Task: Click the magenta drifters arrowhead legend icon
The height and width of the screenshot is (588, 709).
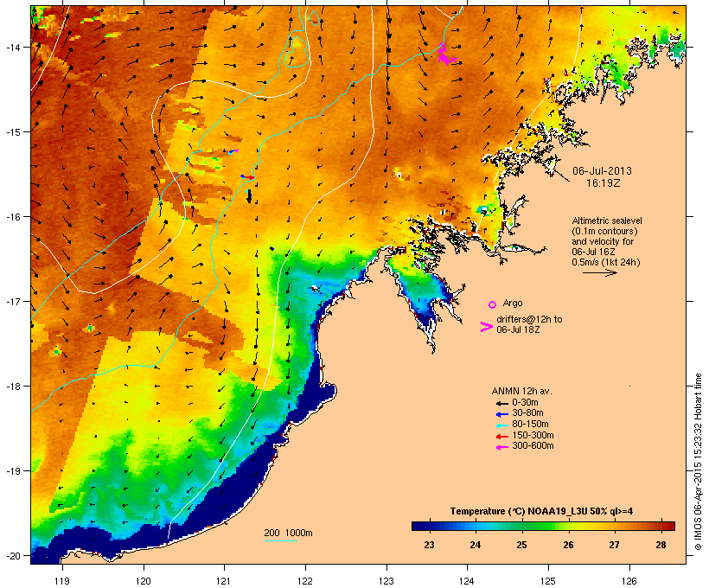Action: (x=486, y=327)
